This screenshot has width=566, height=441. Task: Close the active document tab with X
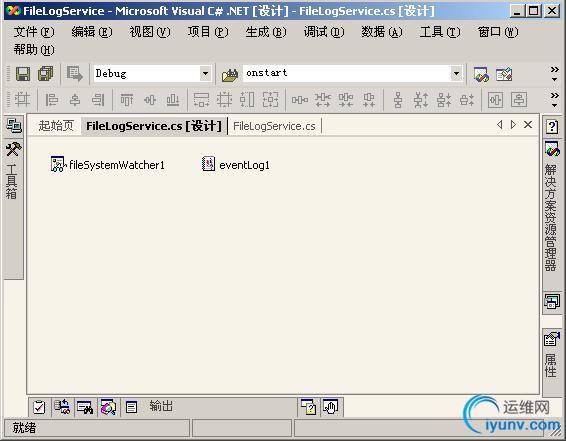coord(528,125)
